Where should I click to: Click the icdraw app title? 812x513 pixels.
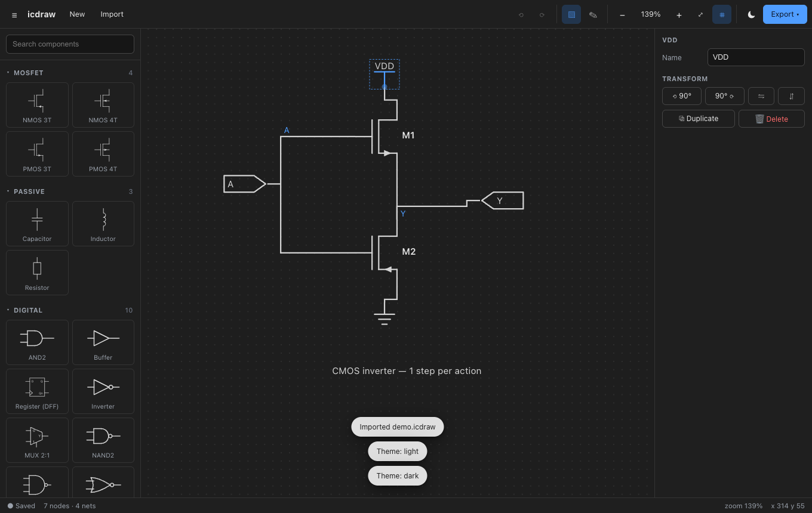[x=41, y=14]
